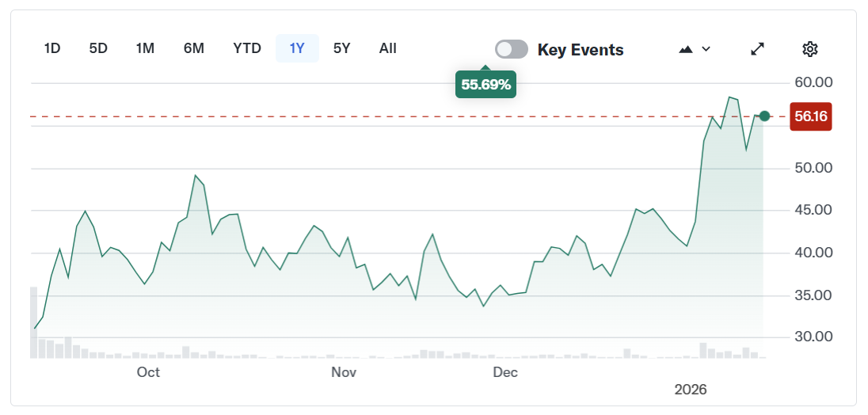The width and height of the screenshot is (868, 415).
Task: Click the tallest volume bar at far left
Action: 34,322
